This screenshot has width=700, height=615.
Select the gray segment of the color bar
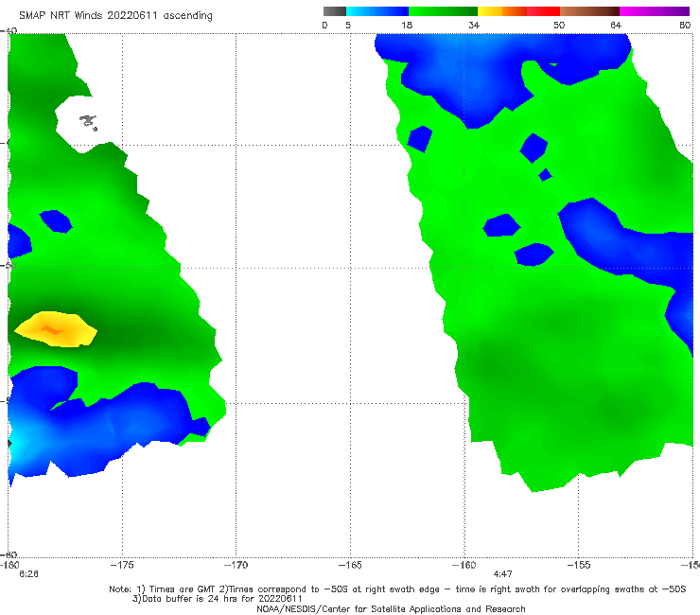tap(335, 11)
